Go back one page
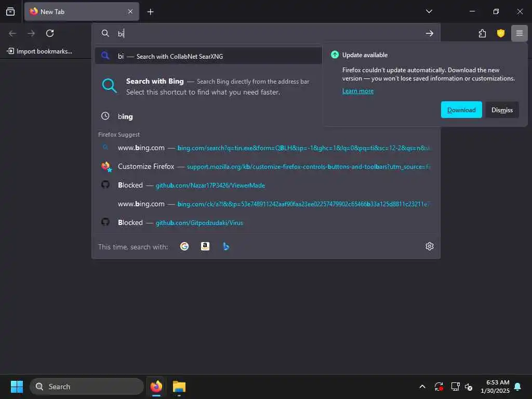The width and height of the screenshot is (532, 399). (x=12, y=33)
